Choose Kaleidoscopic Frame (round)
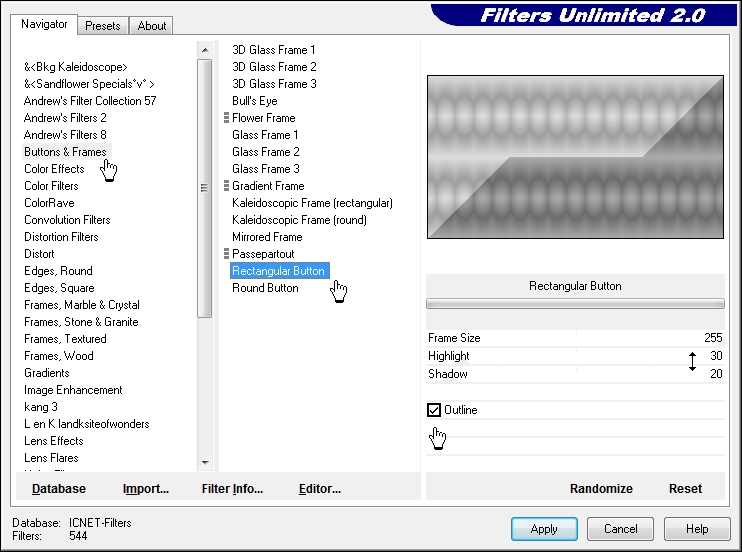Viewport: 742px width, 552px height. pyautogui.click(x=299, y=221)
